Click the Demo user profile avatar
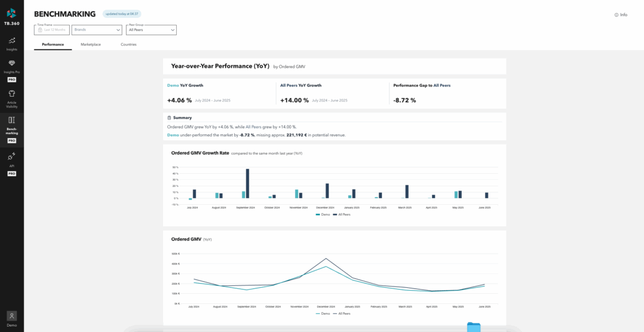644x332 pixels. [x=11, y=315]
